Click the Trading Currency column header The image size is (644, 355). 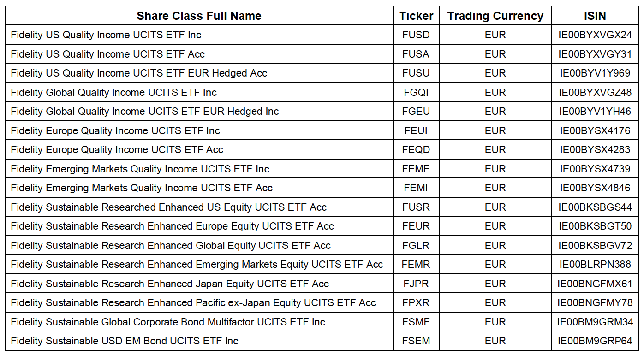[495, 16]
